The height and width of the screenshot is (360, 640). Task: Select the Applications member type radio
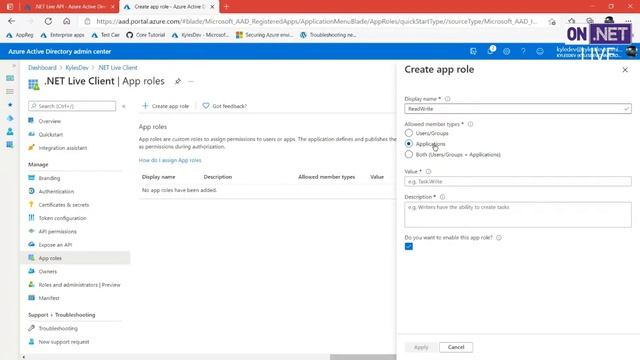pos(409,144)
